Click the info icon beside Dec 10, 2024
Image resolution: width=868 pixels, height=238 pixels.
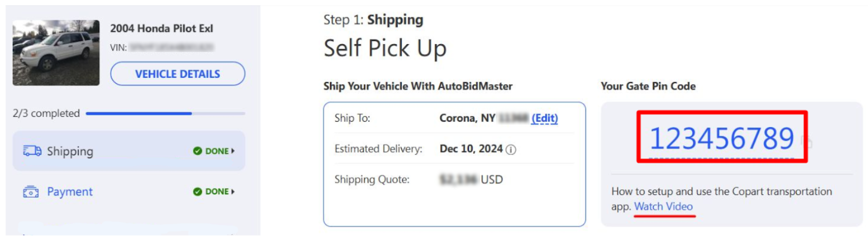(511, 150)
